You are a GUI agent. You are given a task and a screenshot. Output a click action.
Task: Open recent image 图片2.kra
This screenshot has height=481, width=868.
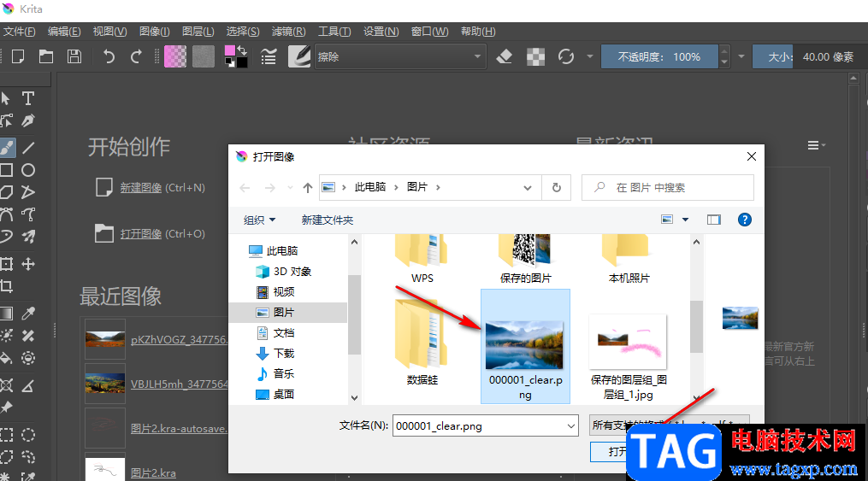153,473
